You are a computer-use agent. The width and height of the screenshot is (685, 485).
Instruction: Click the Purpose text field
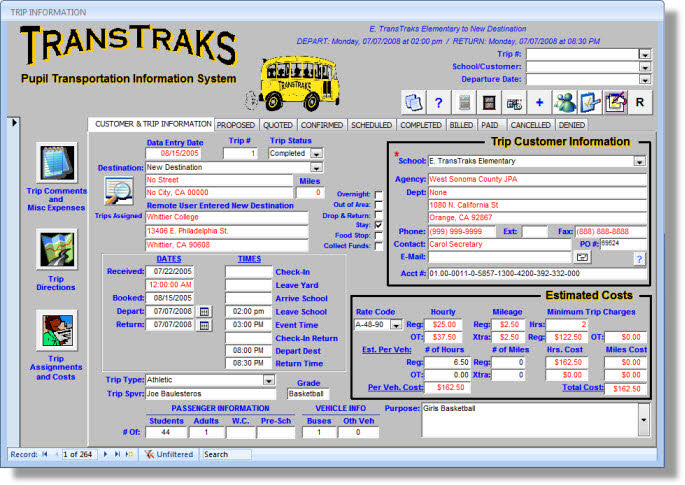tap(525, 420)
